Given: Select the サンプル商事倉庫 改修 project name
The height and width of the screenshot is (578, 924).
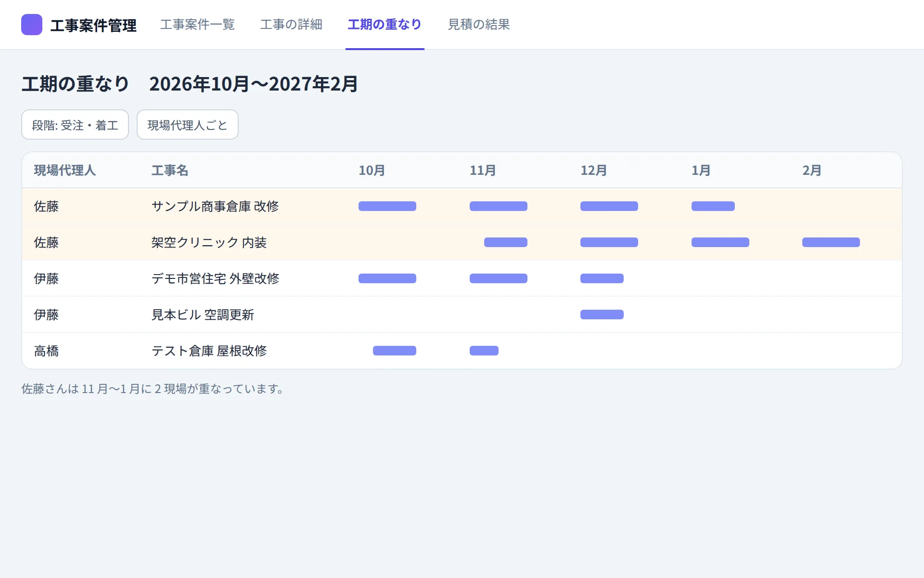Looking at the screenshot, I should [x=215, y=206].
